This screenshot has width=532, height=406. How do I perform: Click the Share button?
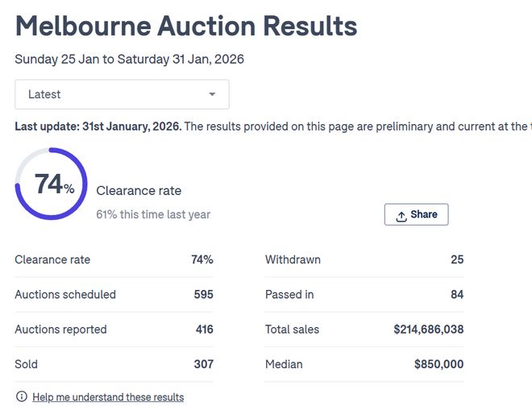416,214
